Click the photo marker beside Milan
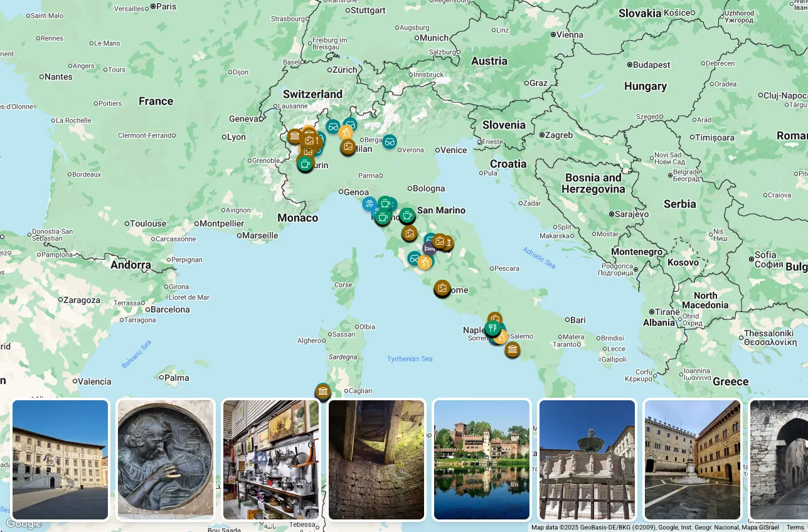 click(348, 147)
